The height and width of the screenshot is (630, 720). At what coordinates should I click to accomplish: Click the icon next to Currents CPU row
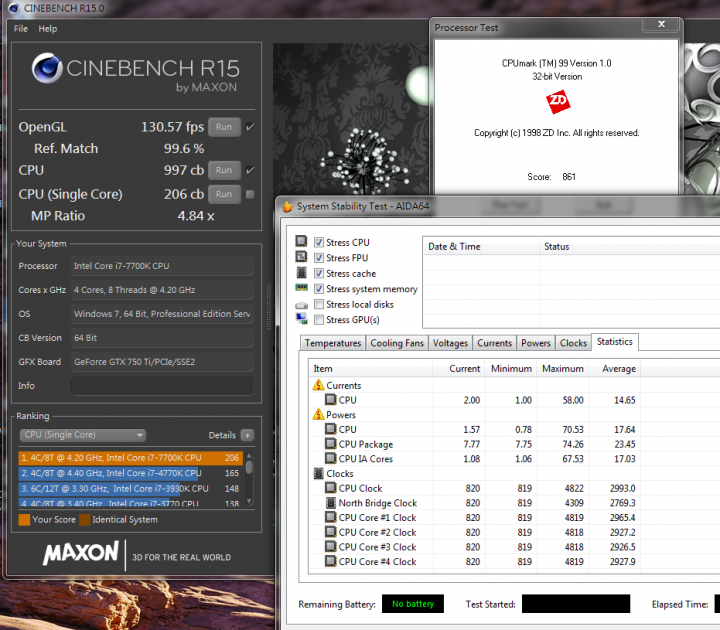(x=331, y=399)
